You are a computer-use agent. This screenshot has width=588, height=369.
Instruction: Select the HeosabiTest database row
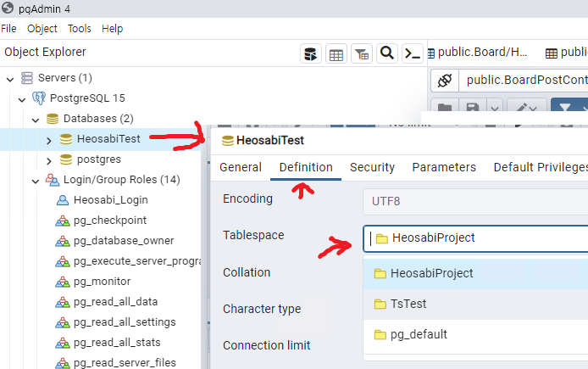click(x=101, y=139)
